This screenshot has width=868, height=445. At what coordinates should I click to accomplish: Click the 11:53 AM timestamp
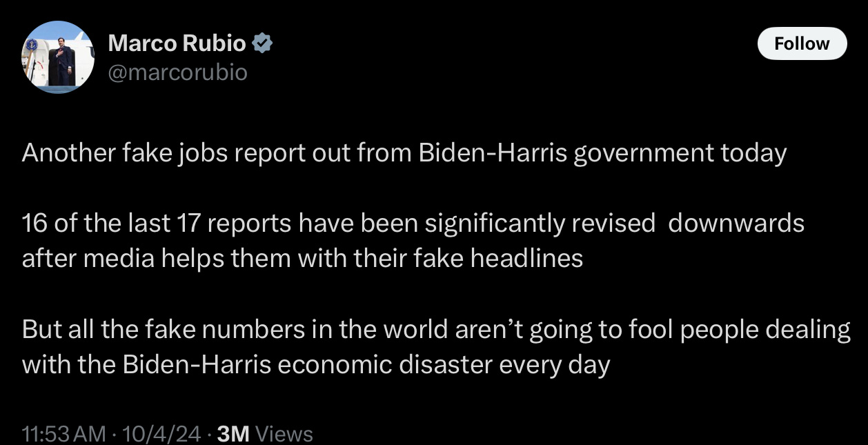64,433
